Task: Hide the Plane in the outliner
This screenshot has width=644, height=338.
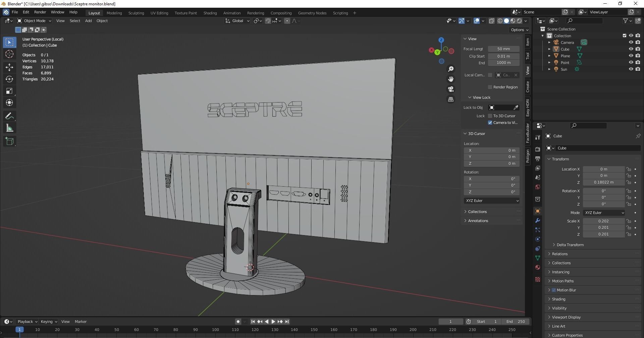Action: pyautogui.click(x=631, y=56)
